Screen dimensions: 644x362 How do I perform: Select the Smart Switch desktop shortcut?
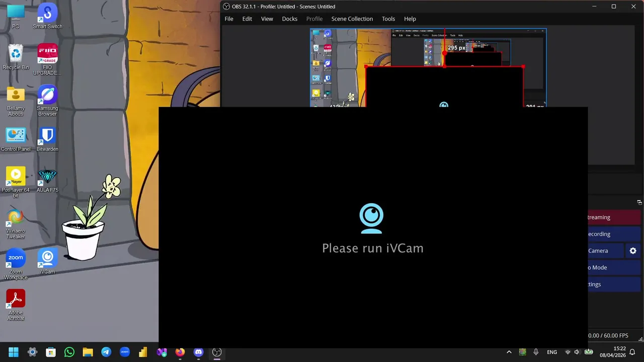[x=47, y=16]
